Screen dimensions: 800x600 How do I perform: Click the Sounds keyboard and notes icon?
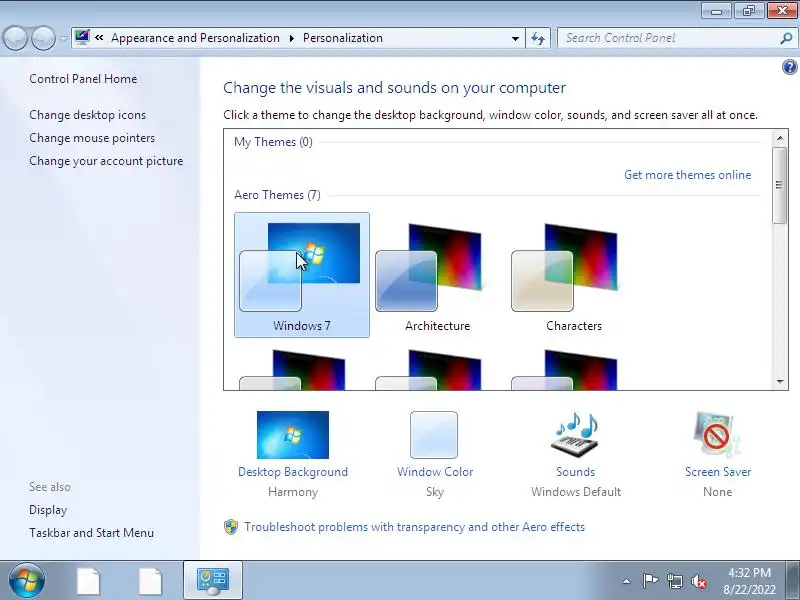point(576,435)
